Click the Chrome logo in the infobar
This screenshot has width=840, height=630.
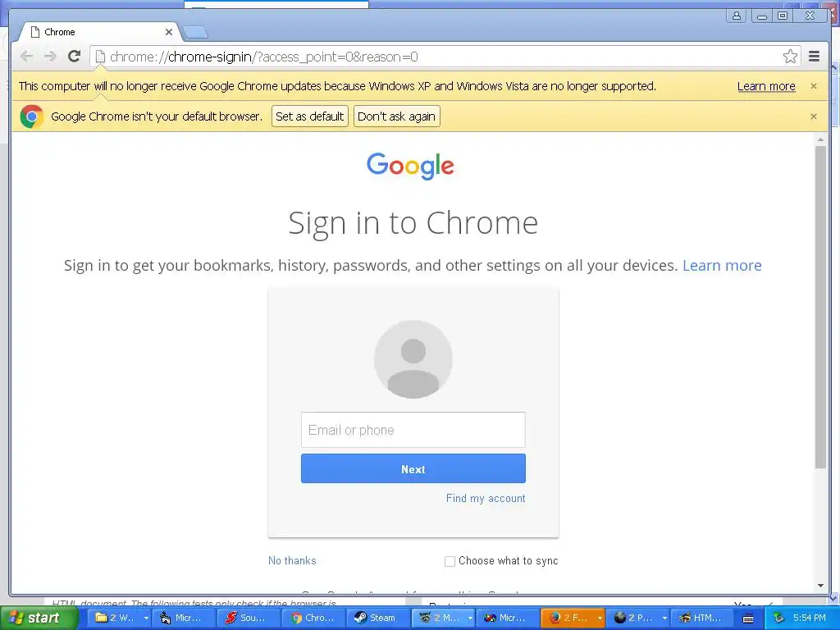pyautogui.click(x=32, y=116)
